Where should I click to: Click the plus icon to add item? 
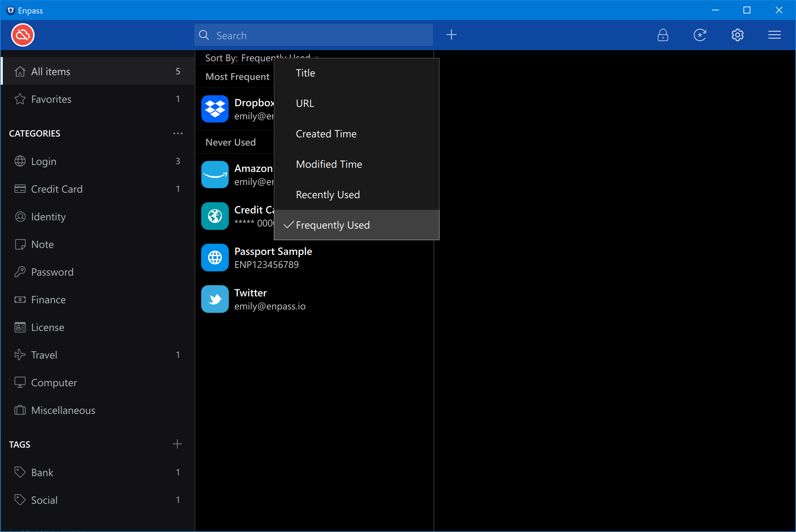pyautogui.click(x=451, y=35)
